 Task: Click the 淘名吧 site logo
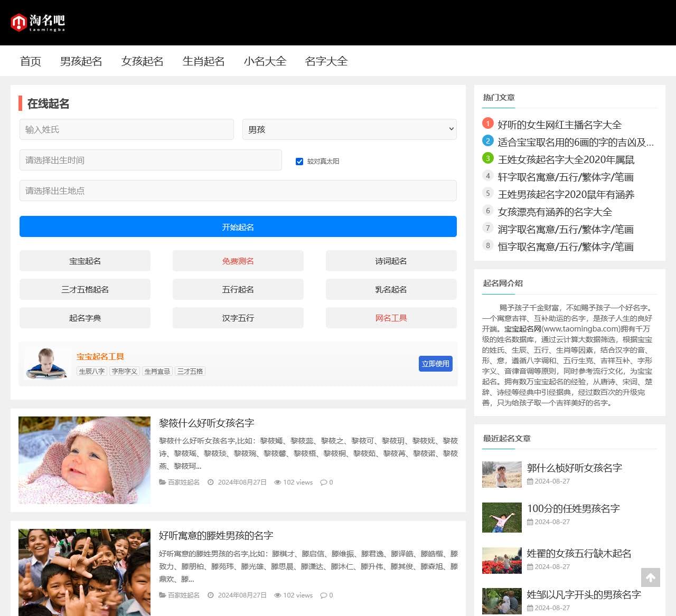click(38, 22)
